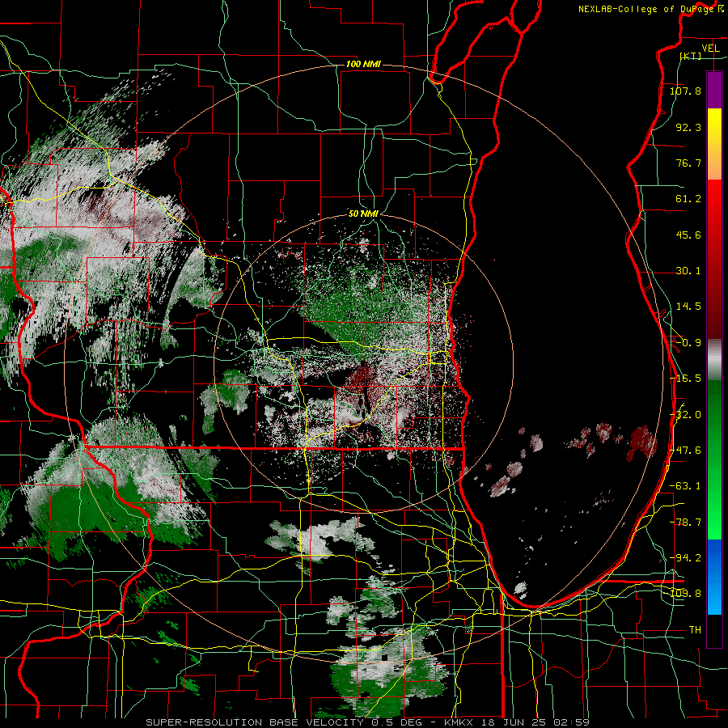Select the 92.3 velocity scale value
Image resolution: width=728 pixels, height=728 pixels.
click(688, 127)
